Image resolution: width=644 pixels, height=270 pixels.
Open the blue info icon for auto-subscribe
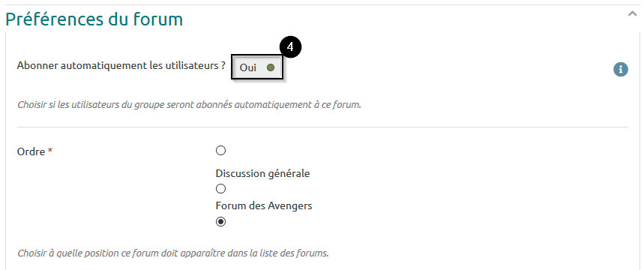[x=621, y=70]
